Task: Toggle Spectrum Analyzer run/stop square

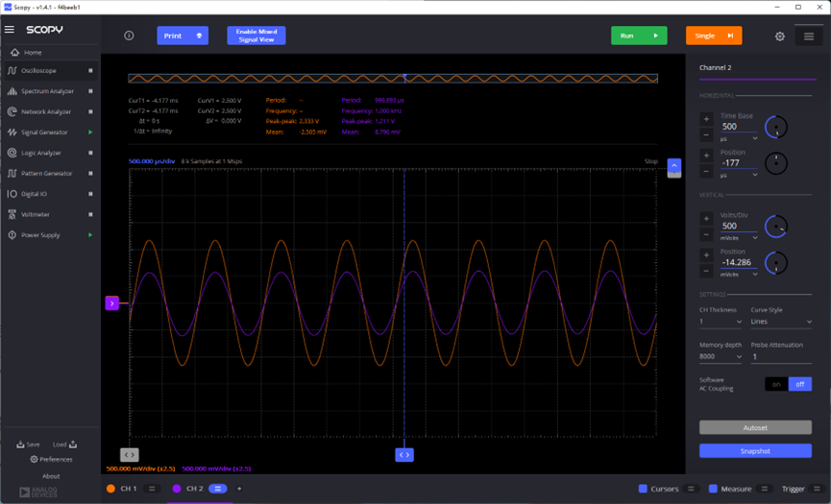Action: point(90,91)
